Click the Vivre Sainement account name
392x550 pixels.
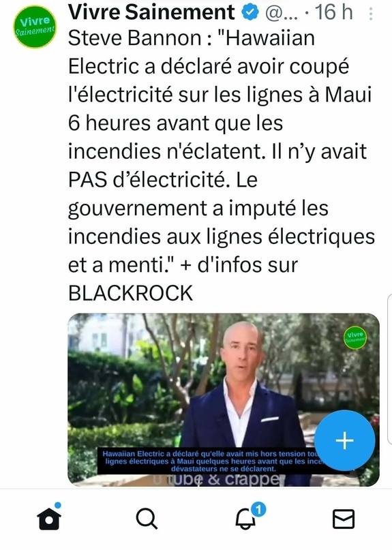coord(151,12)
